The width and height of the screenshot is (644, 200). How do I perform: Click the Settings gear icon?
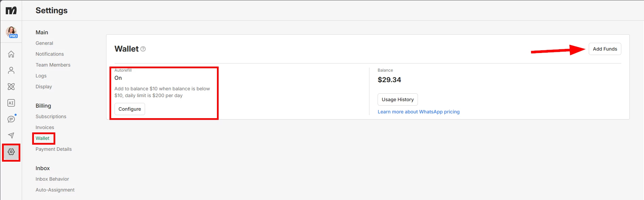click(11, 152)
